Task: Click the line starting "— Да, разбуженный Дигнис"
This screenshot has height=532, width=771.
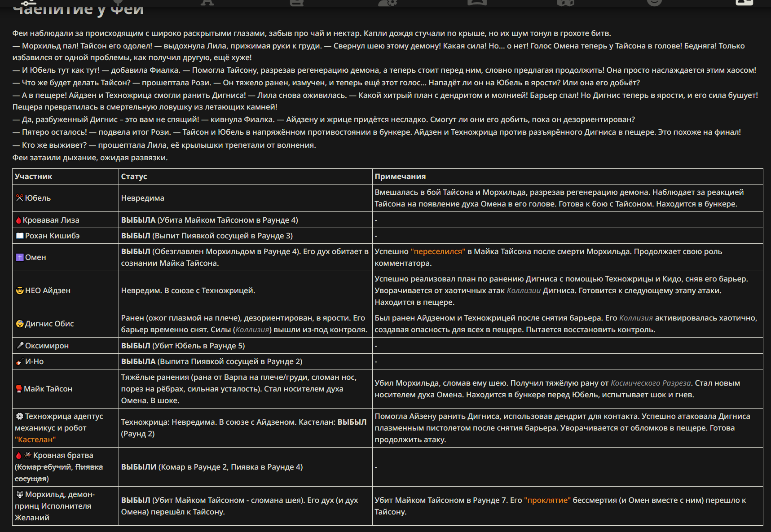Action: (x=323, y=119)
